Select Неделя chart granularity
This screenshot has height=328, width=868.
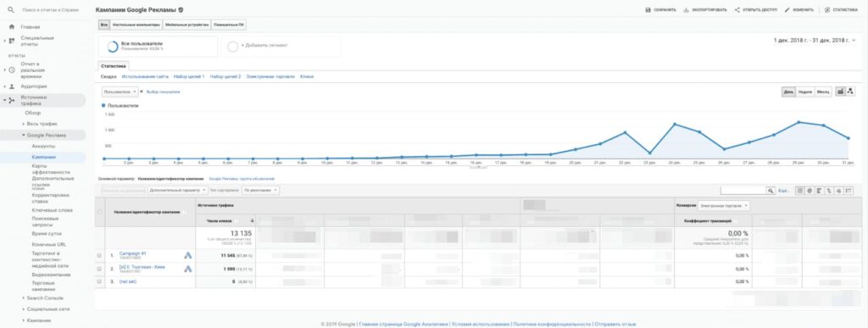click(x=805, y=92)
